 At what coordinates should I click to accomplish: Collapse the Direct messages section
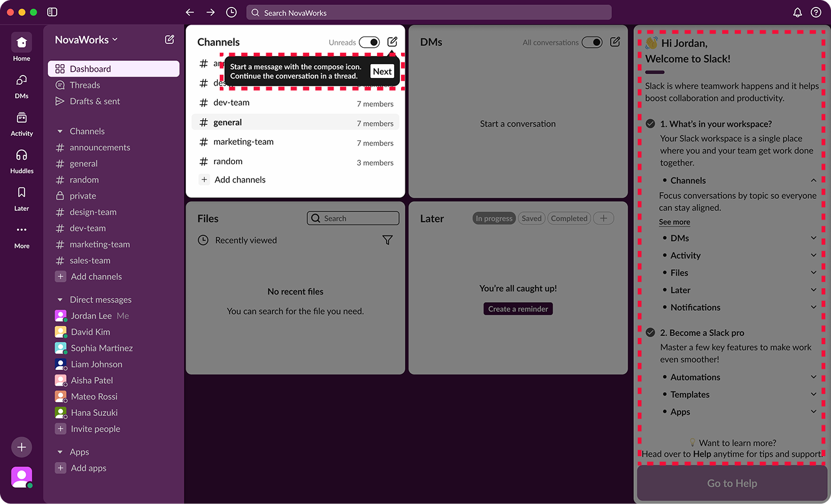point(60,300)
